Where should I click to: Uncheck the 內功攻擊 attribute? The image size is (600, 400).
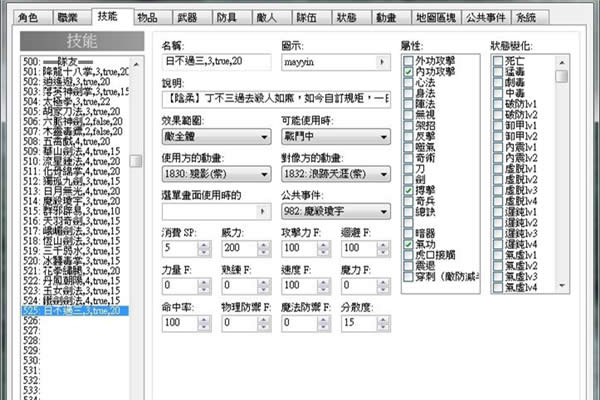pyautogui.click(x=407, y=73)
